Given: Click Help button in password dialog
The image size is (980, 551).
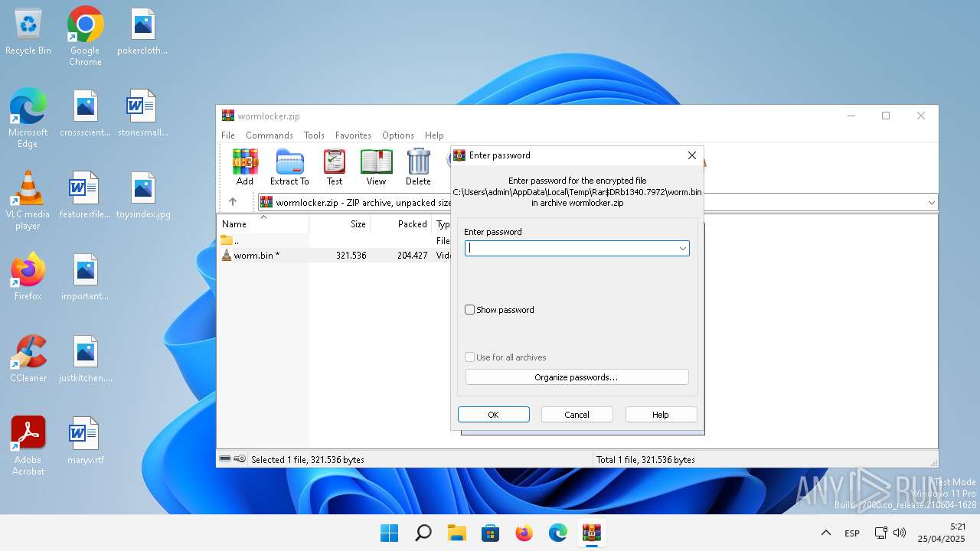Looking at the screenshot, I should (x=661, y=415).
